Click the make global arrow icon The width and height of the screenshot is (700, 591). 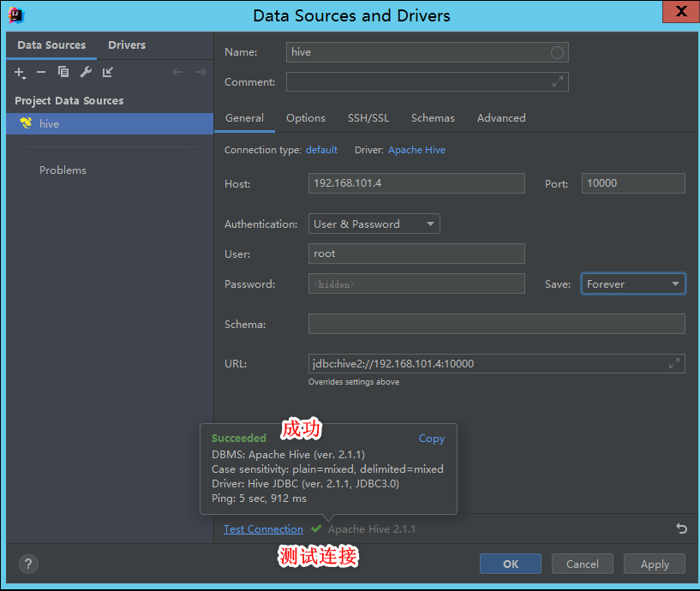click(x=108, y=72)
